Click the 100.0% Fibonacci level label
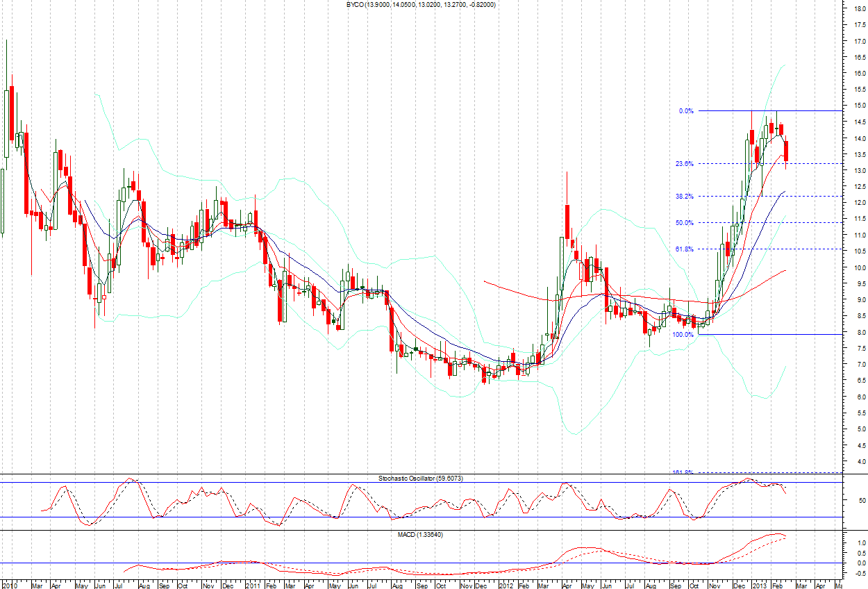 point(682,335)
